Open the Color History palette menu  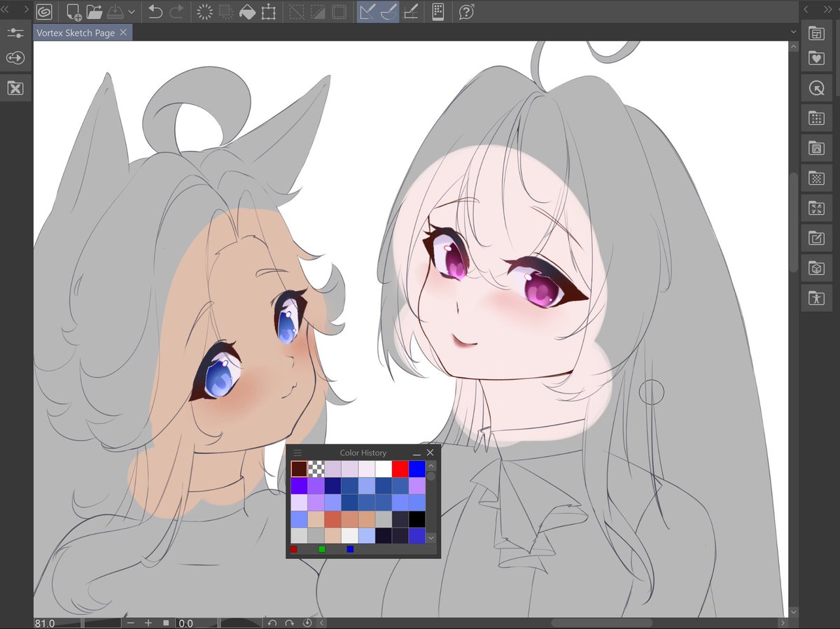point(297,453)
